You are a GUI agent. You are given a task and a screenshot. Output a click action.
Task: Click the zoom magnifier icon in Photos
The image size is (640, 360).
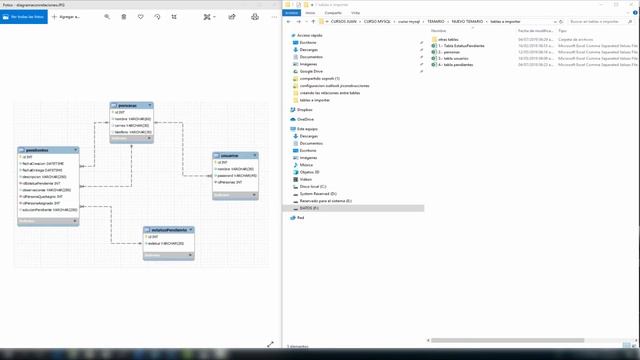point(107,17)
